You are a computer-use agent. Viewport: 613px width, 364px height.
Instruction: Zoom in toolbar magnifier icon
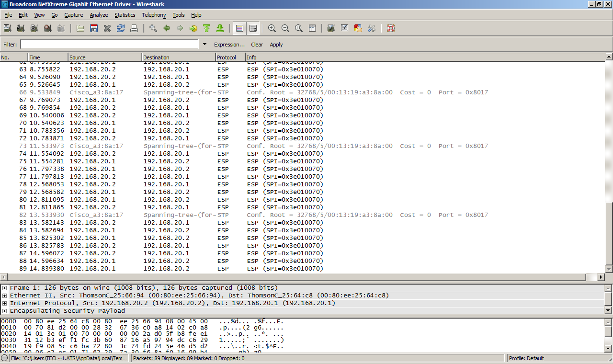coord(272,28)
